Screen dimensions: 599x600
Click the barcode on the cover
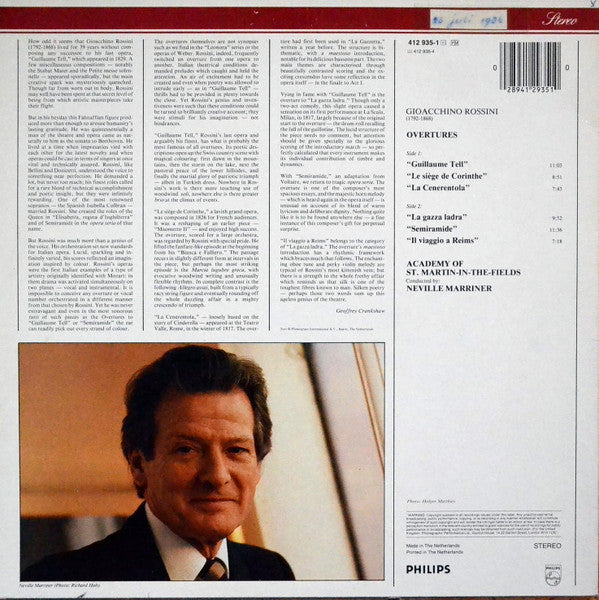pyautogui.click(x=530, y=67)
